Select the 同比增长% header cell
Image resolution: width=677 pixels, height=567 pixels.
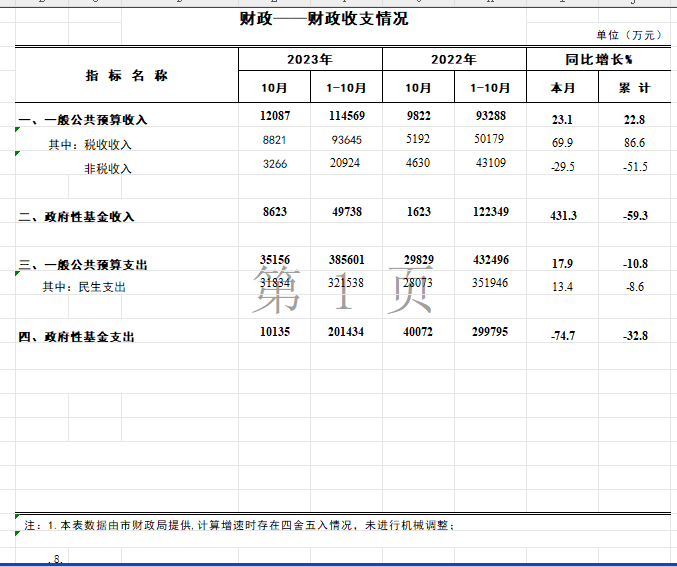click(x=599, y=59)
